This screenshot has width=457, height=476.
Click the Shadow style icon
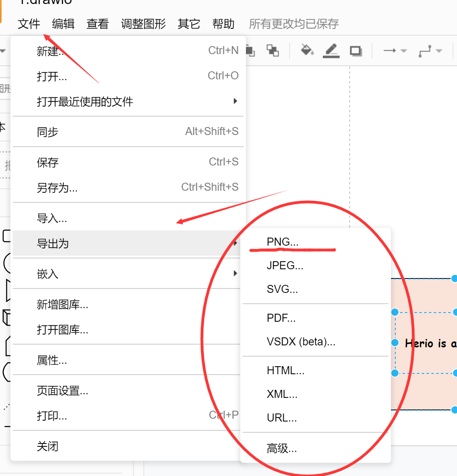click(356, 51)
